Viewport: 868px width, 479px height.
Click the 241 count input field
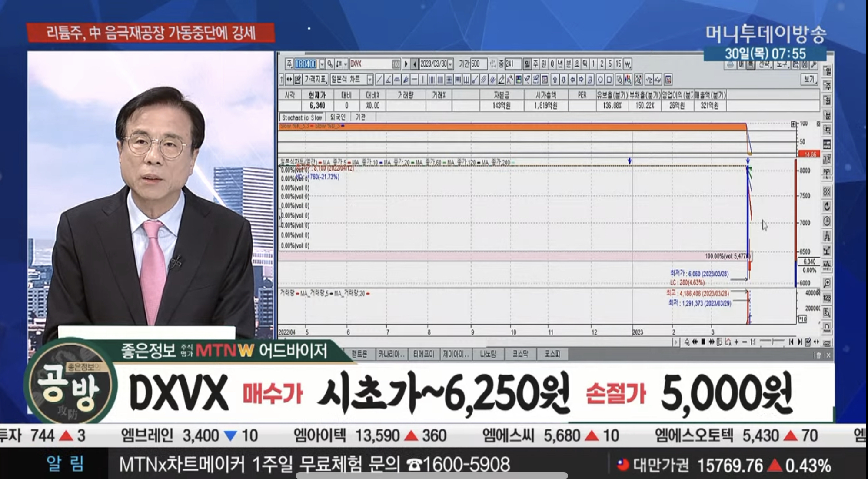click(x=512, y=64)
